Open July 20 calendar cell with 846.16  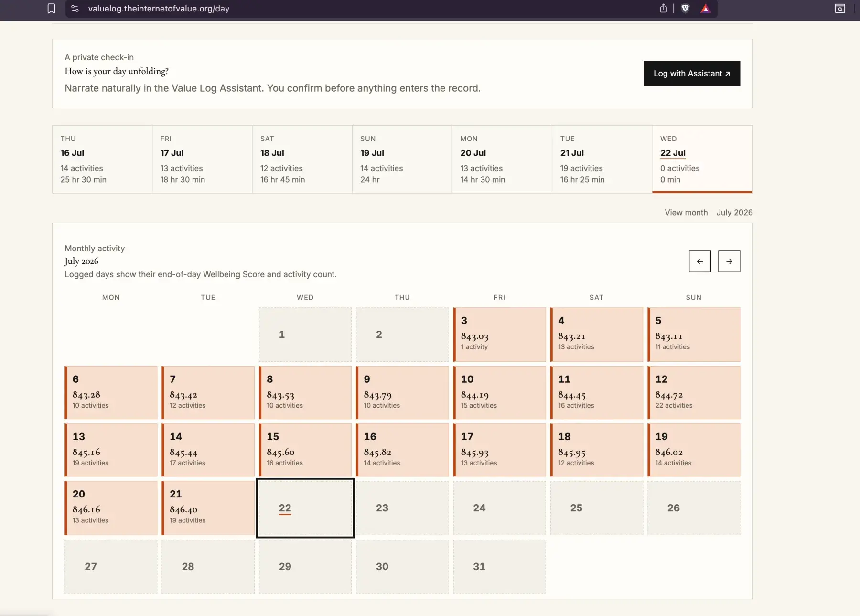[111, 508]
